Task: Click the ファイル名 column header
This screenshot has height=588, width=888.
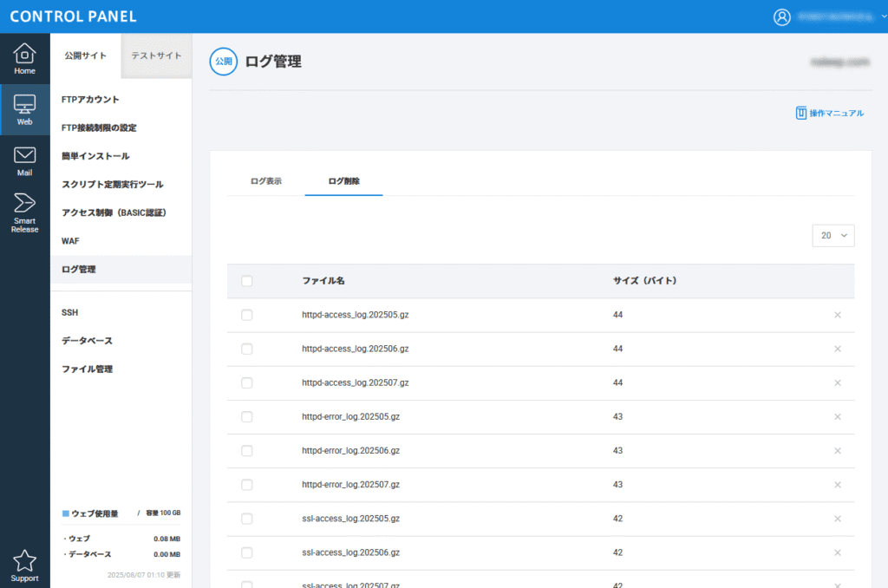Action: click(x=323, y=281)
